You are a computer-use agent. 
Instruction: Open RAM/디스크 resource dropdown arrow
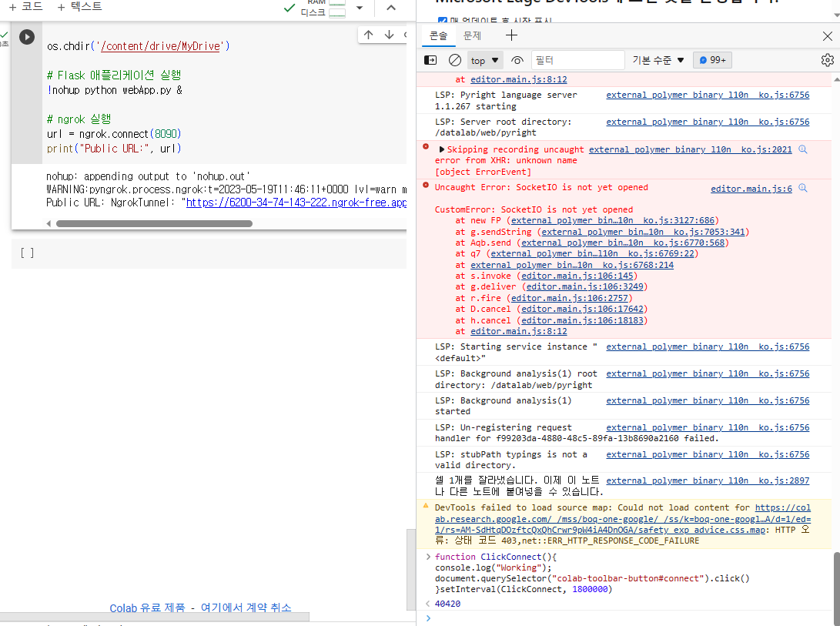coord(360,8)
